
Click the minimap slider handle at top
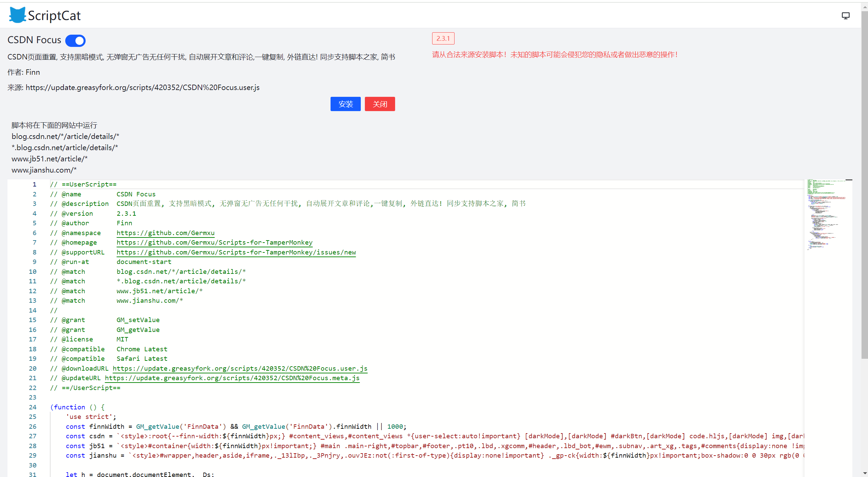(x=849, y=180)
